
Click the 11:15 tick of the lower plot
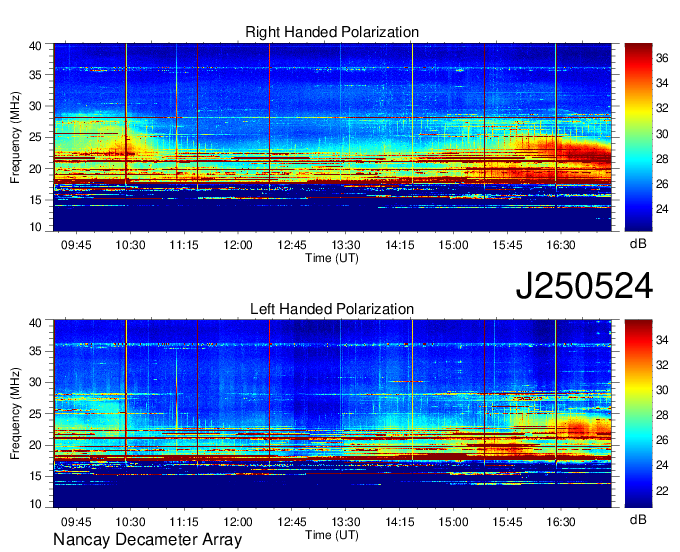point(184,522)
